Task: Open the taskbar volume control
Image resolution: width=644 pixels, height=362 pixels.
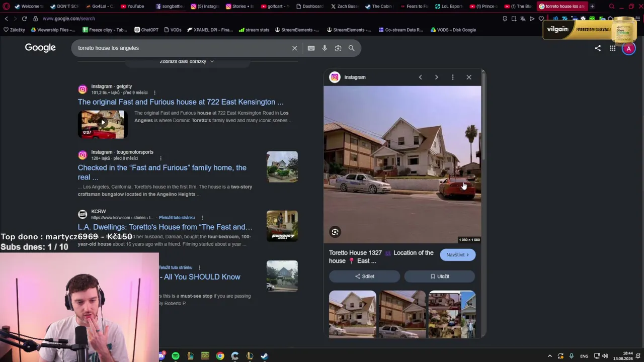Action: click(605, 356)
